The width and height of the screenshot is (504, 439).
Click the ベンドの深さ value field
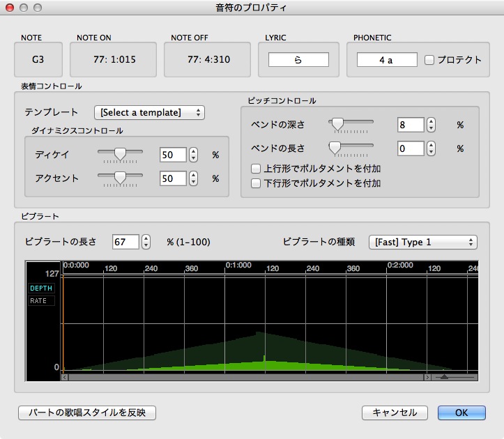coord(411,125)
